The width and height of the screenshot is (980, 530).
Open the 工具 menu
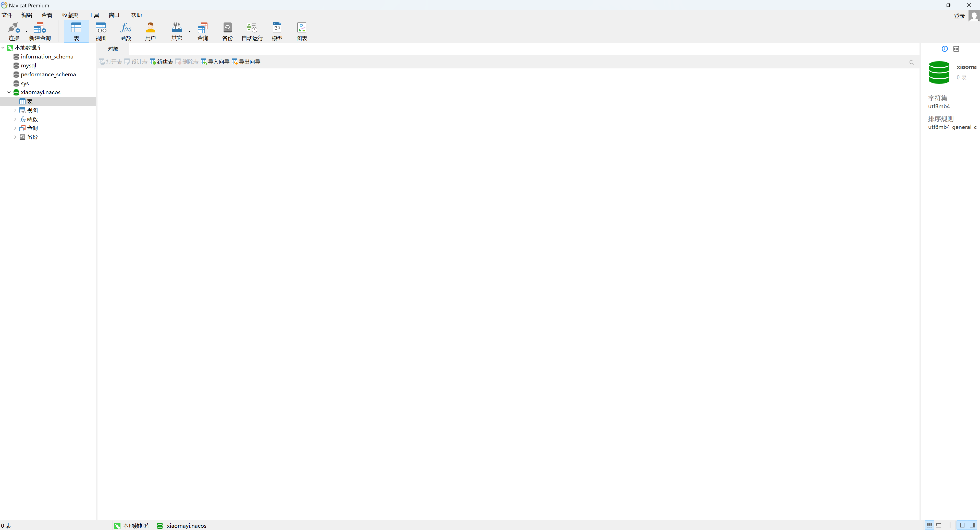click(x=94, y=15)
